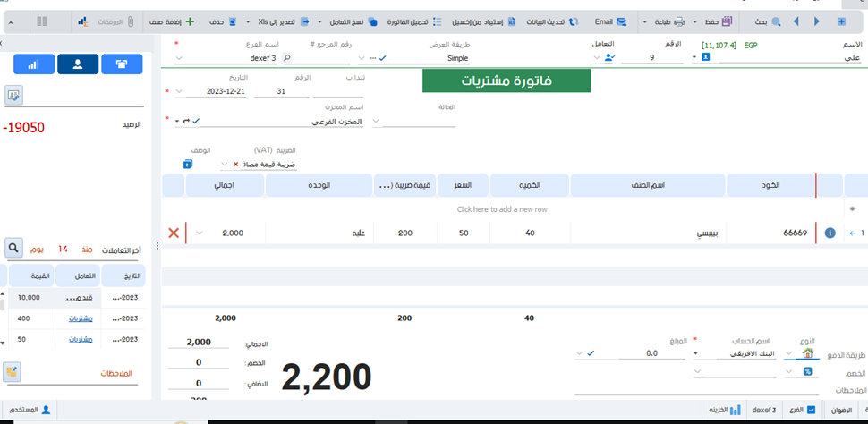Open dropdown arrow beside نسخ التعامل
The height and width of the screenshot is (424, 868).
pyautogui.click(x=319, y=22)
